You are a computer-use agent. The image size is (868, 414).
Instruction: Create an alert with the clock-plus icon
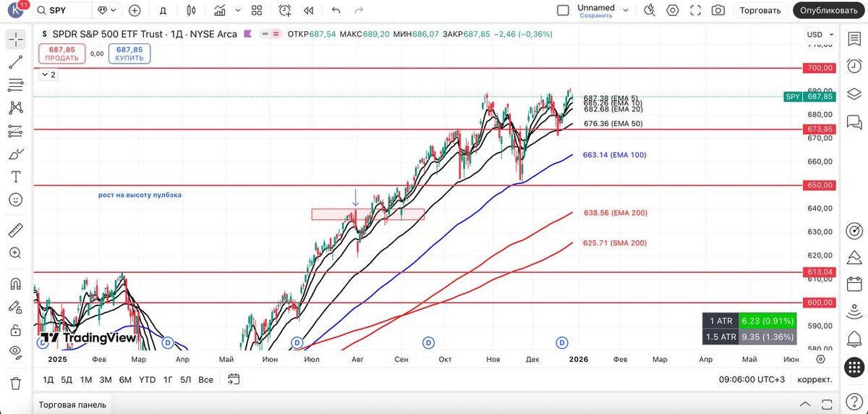285,10
